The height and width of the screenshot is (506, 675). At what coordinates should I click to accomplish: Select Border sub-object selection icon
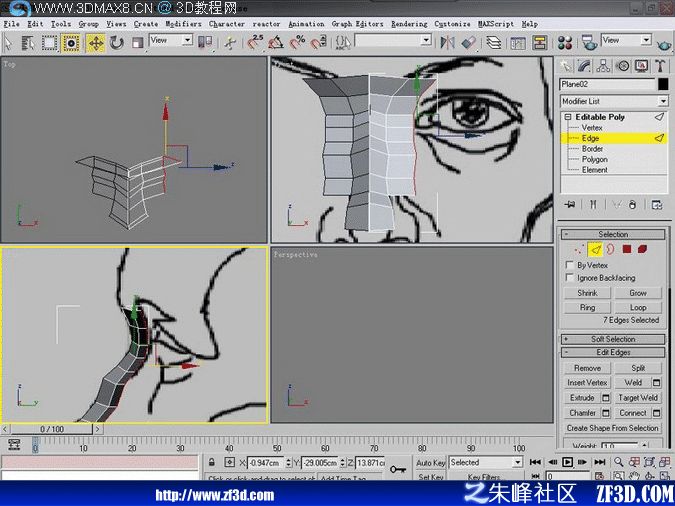[610, 249]
